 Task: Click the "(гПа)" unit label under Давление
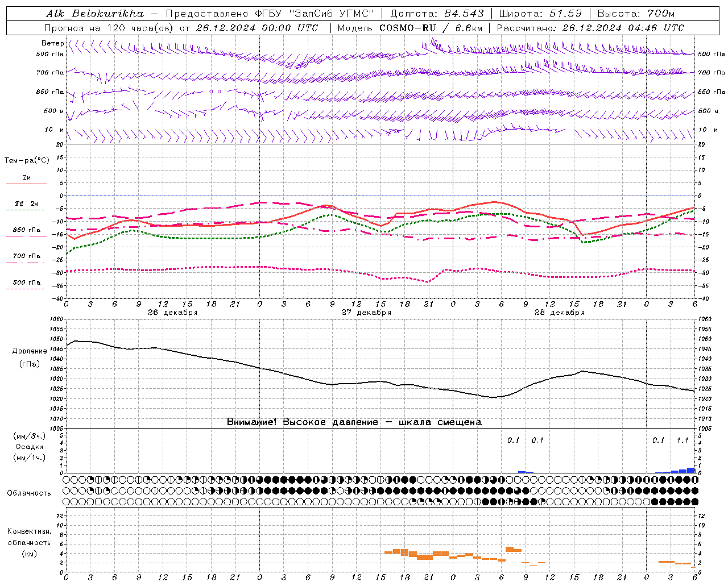pyautogui.click(x=30, y=364)
